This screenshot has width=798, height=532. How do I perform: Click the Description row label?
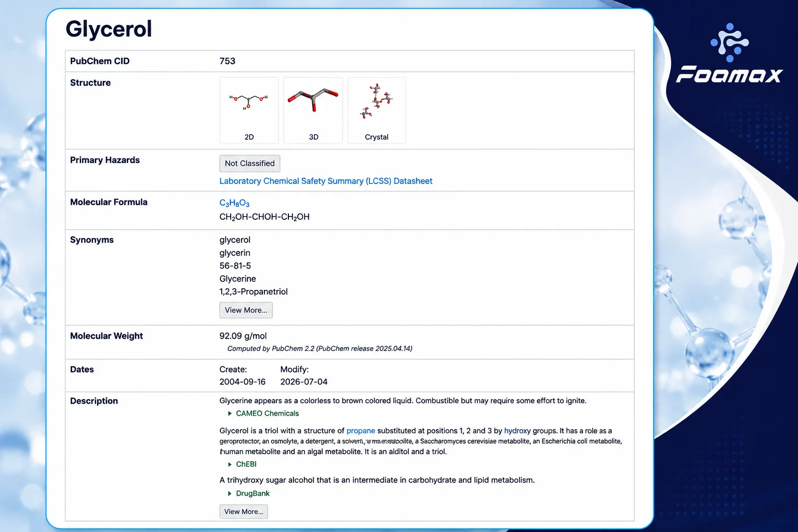(94, 401)
